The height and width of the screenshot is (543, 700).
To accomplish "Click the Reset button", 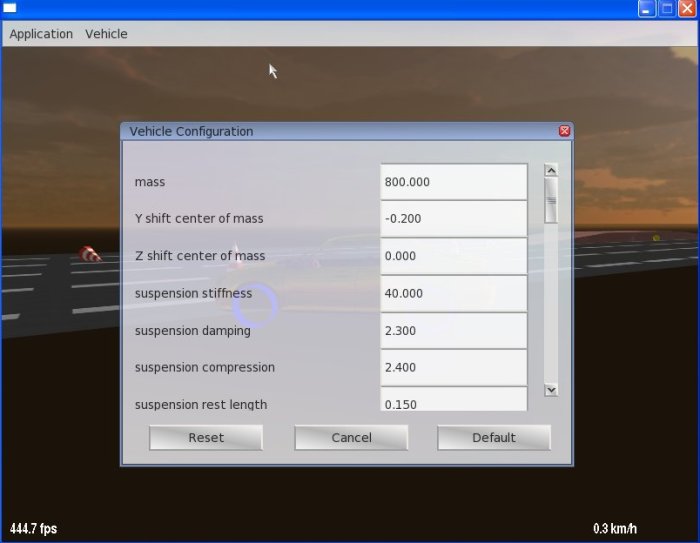I will pyautogui.click(x=206, y=438).
